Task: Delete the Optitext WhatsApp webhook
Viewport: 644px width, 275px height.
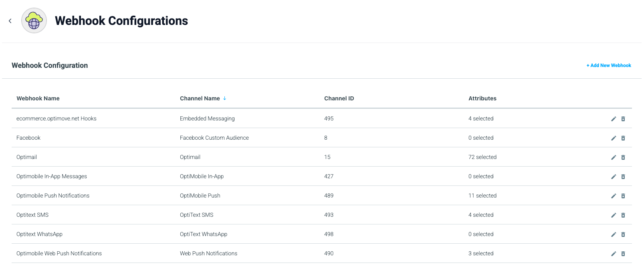Action: pyautogui.click(x=623, y=234)
